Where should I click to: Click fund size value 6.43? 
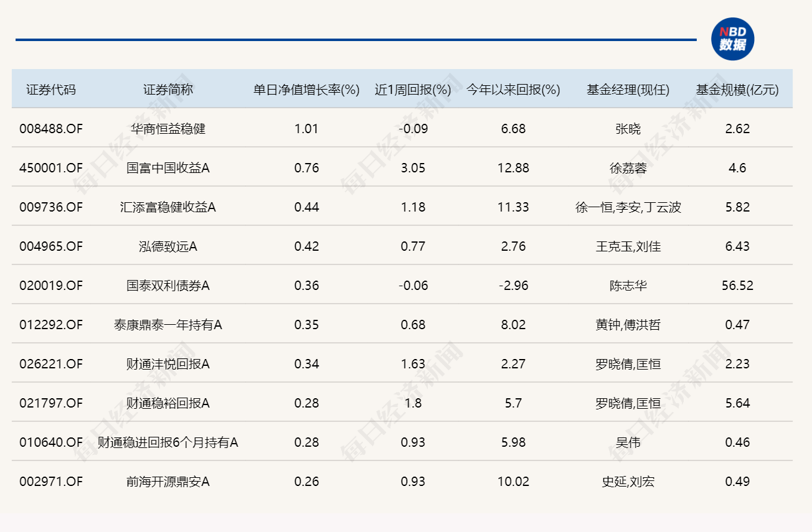tap(737, 246)
